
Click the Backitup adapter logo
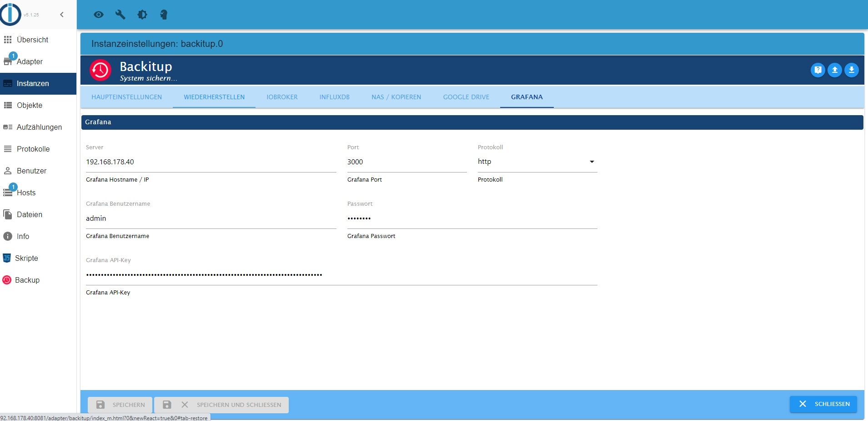click(100, 70)
